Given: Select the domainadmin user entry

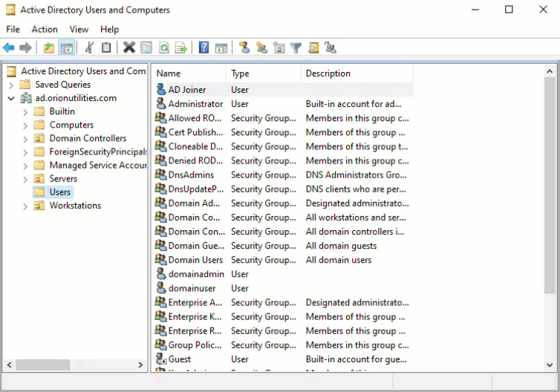Looking at the screenshot, I should coord(195,274).
